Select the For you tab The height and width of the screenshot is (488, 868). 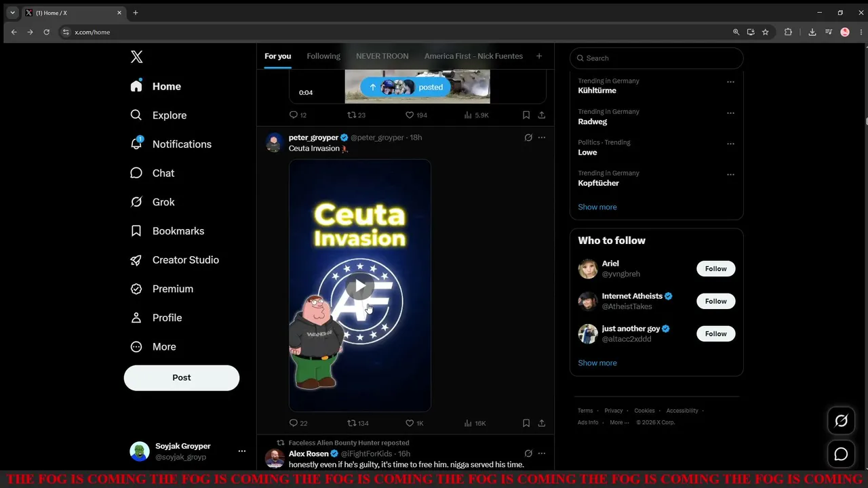277,56
